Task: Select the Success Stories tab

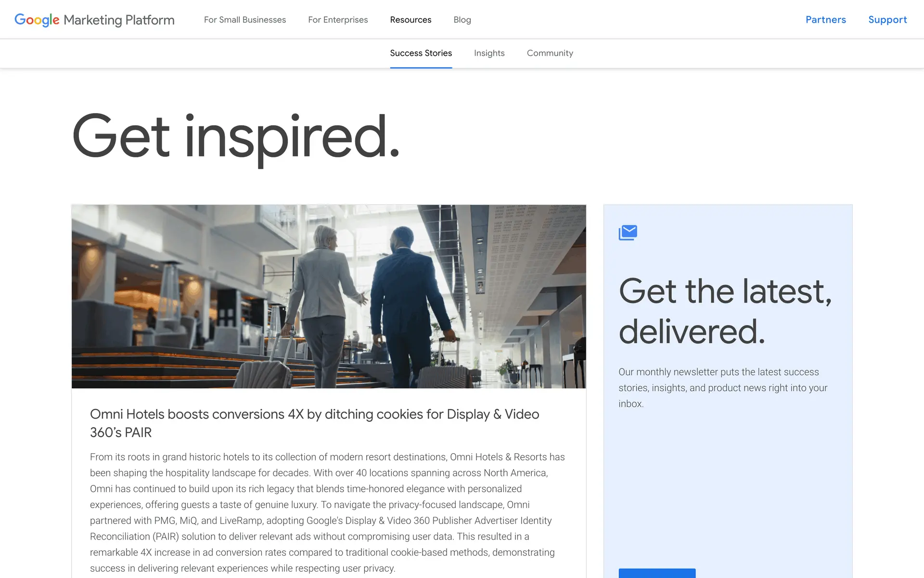Action: pyautogui.click(x=421, y=53)
